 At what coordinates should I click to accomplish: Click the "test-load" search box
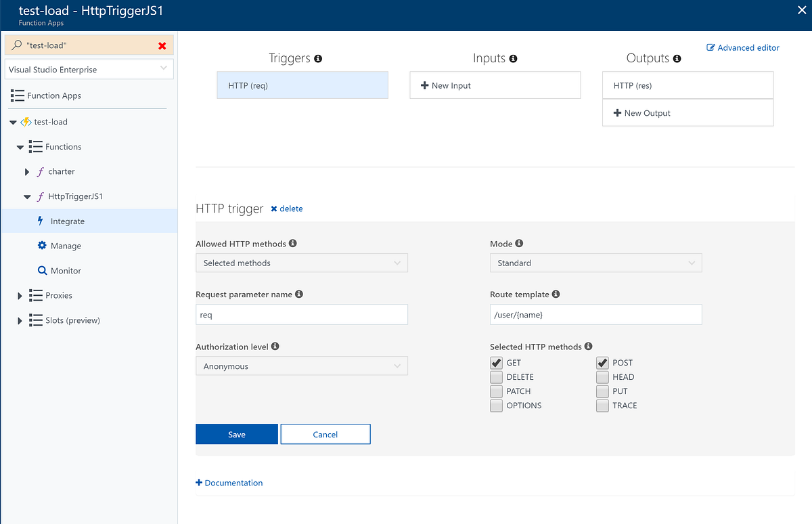tap(89, 45)
